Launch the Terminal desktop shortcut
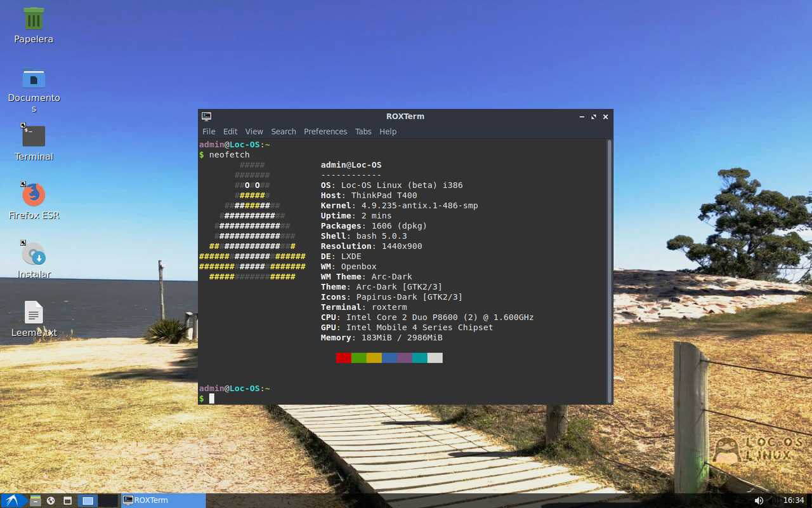 (x=34, y=136)
